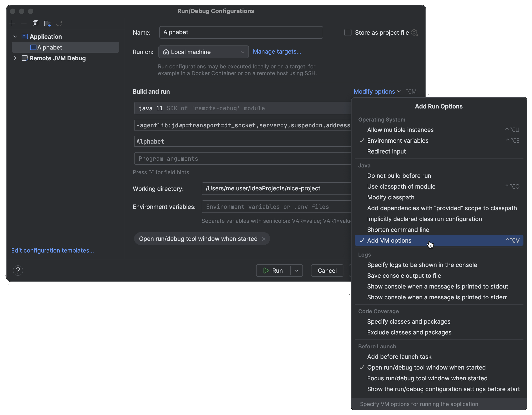Remove the selected configuration
The height and width of the screenshot is (415, 532).
pos(24,23)
